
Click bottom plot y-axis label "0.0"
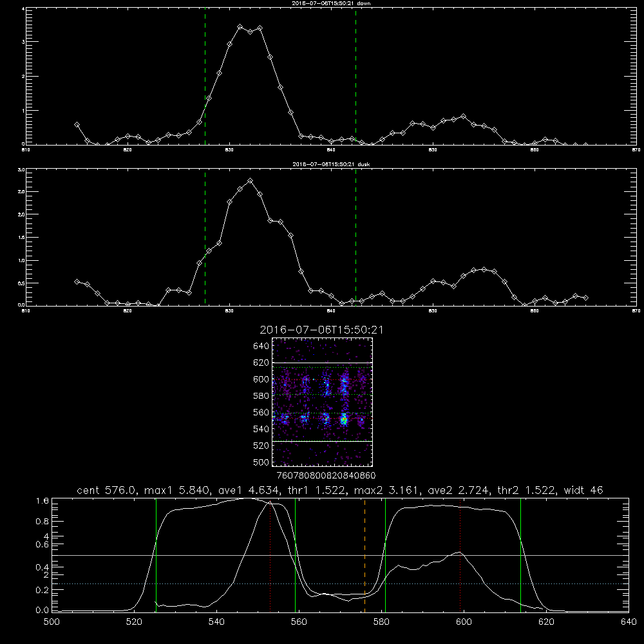click(x=43, y=611)
